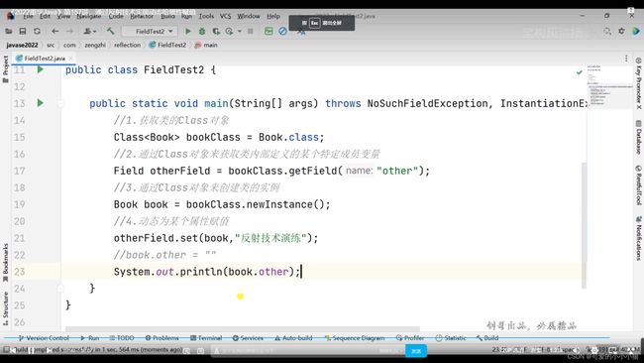
Task: Click the colorful plugin logo icon top right
Action: (x=636, y=32)
